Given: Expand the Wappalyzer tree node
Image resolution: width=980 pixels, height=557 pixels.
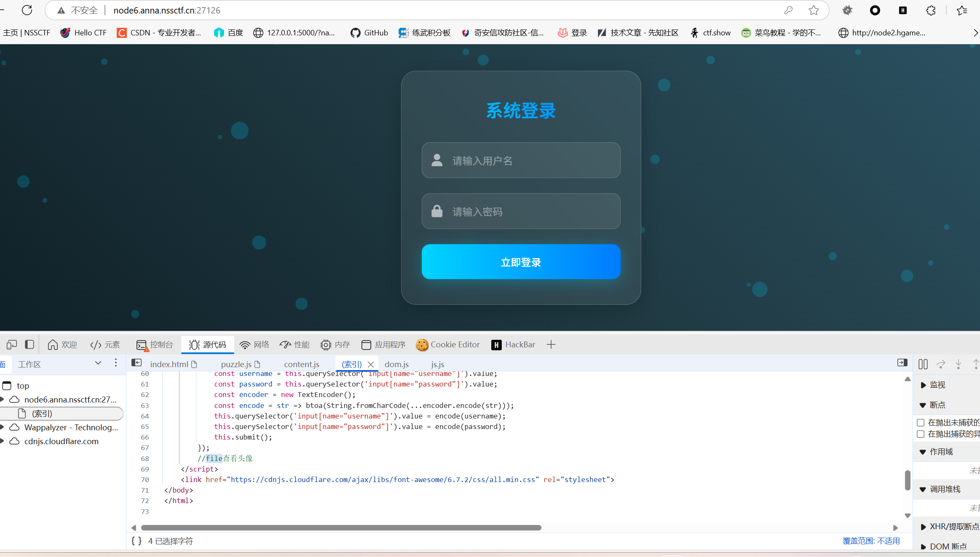Looking at the screenshot, I should tap(2, 427).
